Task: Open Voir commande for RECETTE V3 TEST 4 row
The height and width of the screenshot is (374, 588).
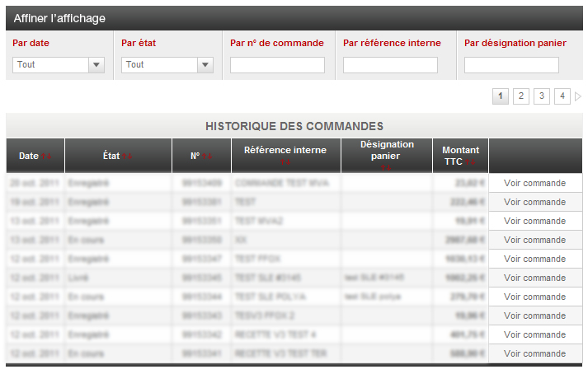Action: tap(534, 334)
